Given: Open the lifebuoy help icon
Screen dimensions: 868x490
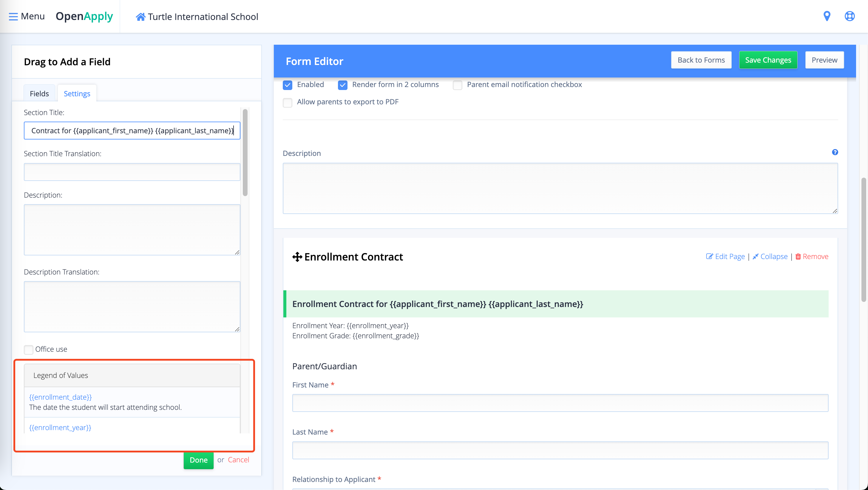Looking at the screenshot, I should [850, 16].
